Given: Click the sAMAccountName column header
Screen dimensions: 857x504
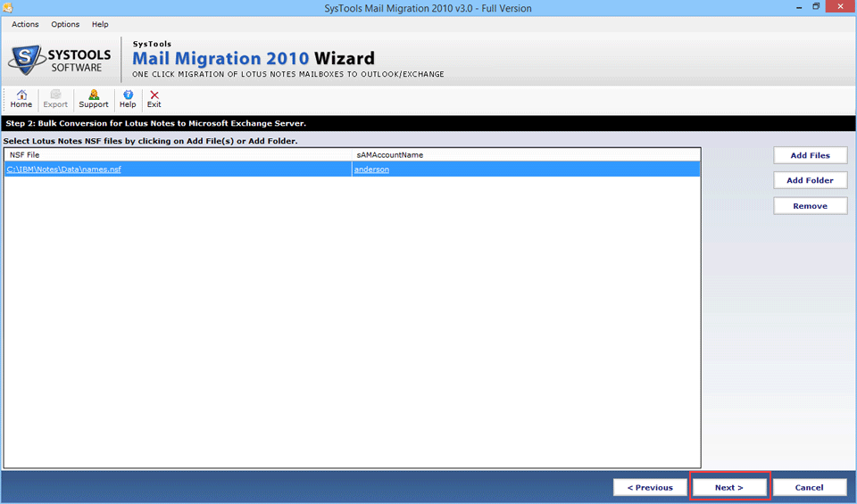Looking at the screenshot, I should click(x=526, y=155).
